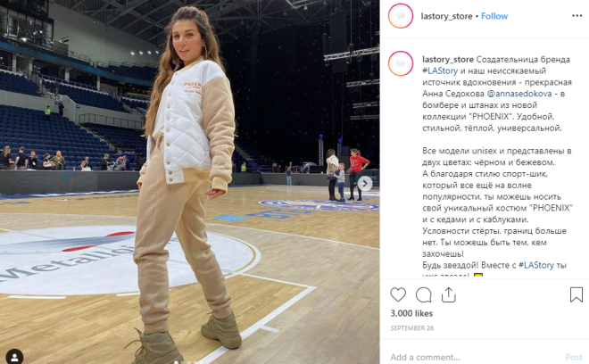Open the #LAStory hashtag near the caption end
Screen dimensions: 589x364
tap(536, 265)
